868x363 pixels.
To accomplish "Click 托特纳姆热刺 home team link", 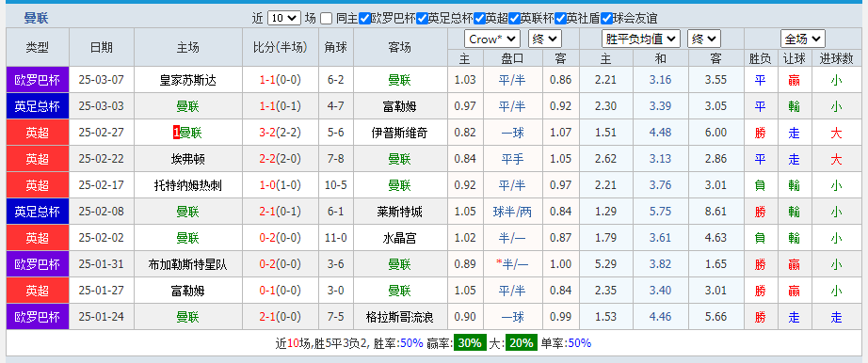I will pos(188,185).
